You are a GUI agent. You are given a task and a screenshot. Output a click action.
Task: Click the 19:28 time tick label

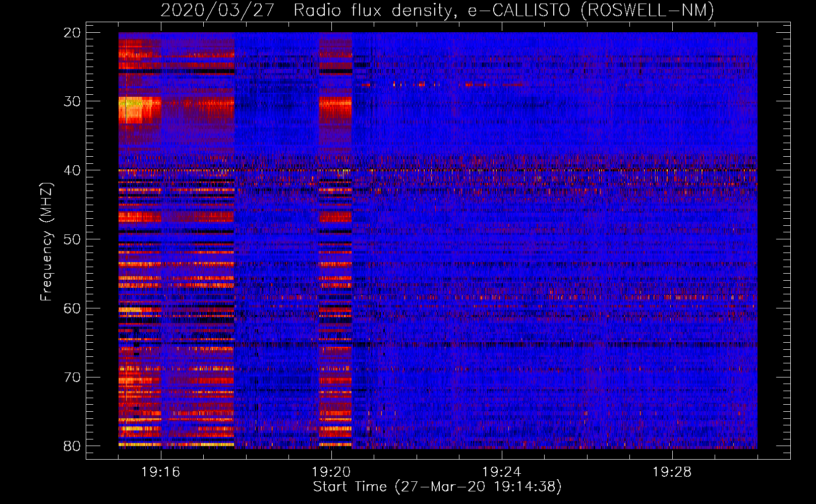[x=672, y=472]
